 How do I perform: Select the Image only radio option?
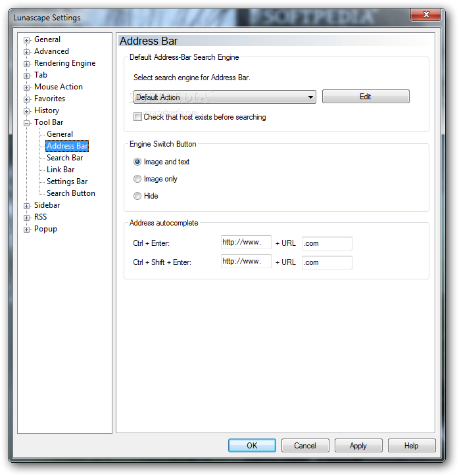tap(137, 179)
